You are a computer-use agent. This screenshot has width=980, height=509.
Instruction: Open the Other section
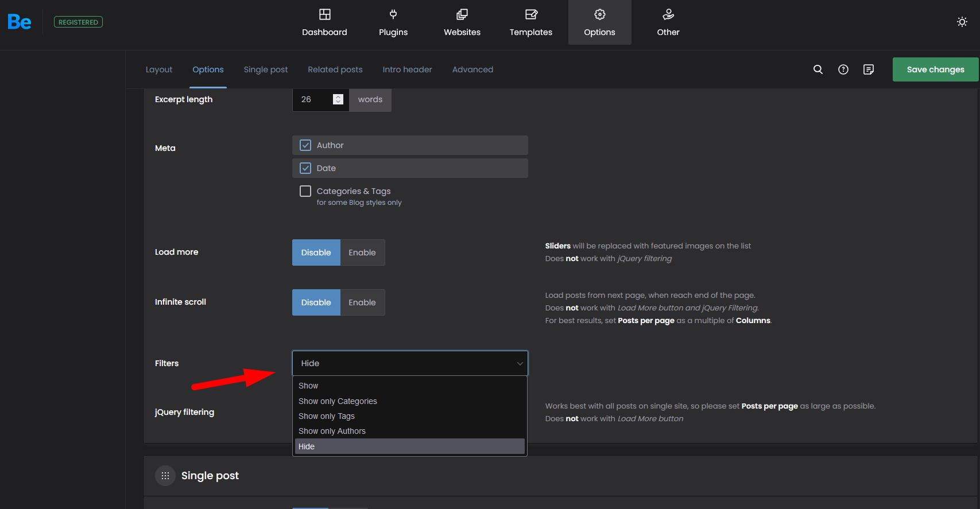pyautogui.click(x=668, y=22)
